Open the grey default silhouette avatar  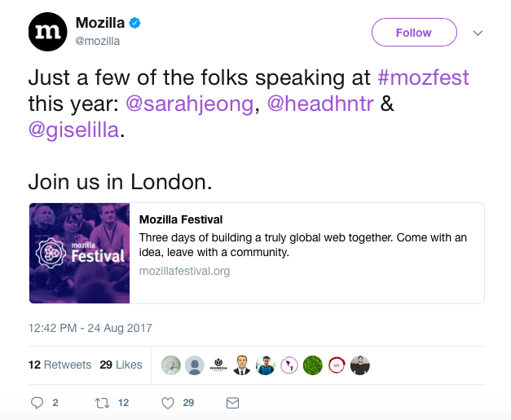coord(194,365)
